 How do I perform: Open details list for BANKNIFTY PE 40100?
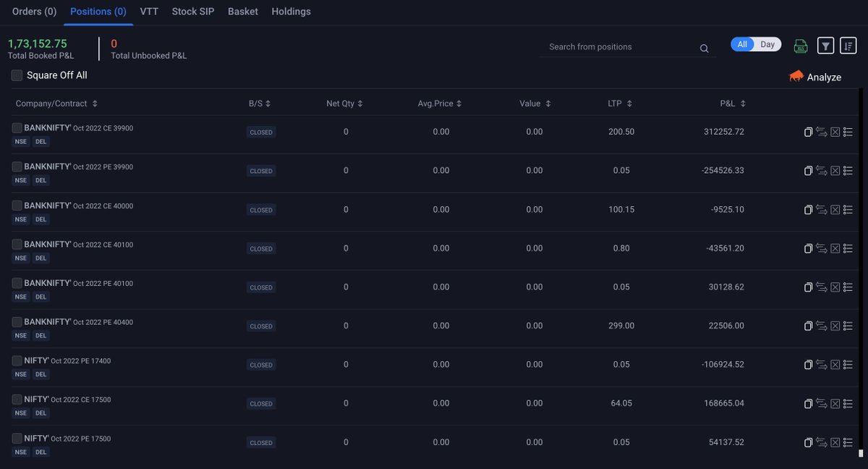tap(848, 287)
